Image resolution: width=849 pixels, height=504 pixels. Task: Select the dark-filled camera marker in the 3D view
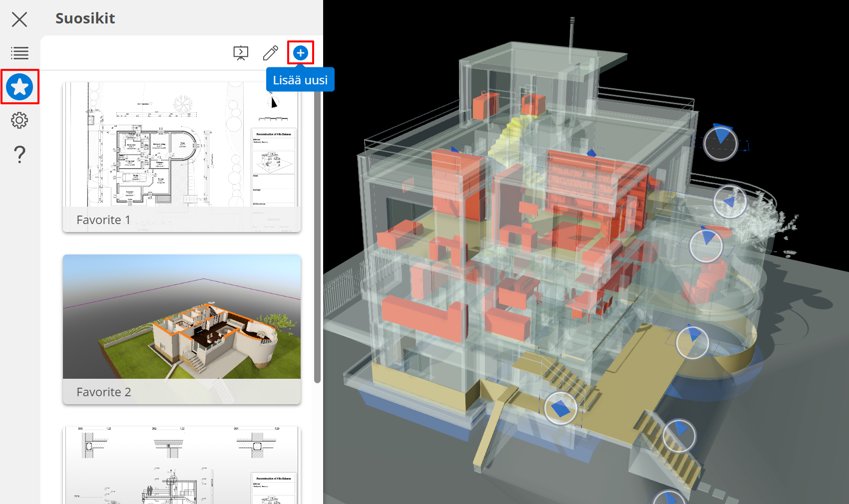click(x=720, y=144)
